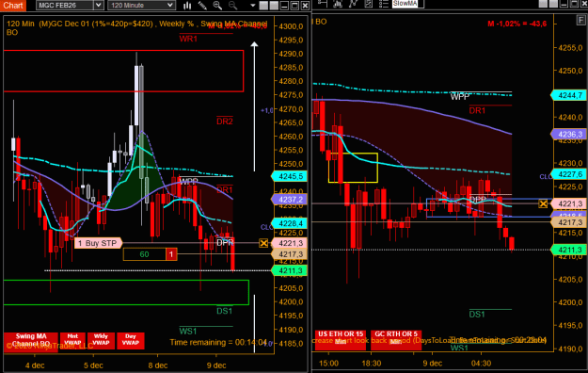Screen dimensions: 588x373
Task: Select the 1 Buy STP order flag
Action: 98,243
